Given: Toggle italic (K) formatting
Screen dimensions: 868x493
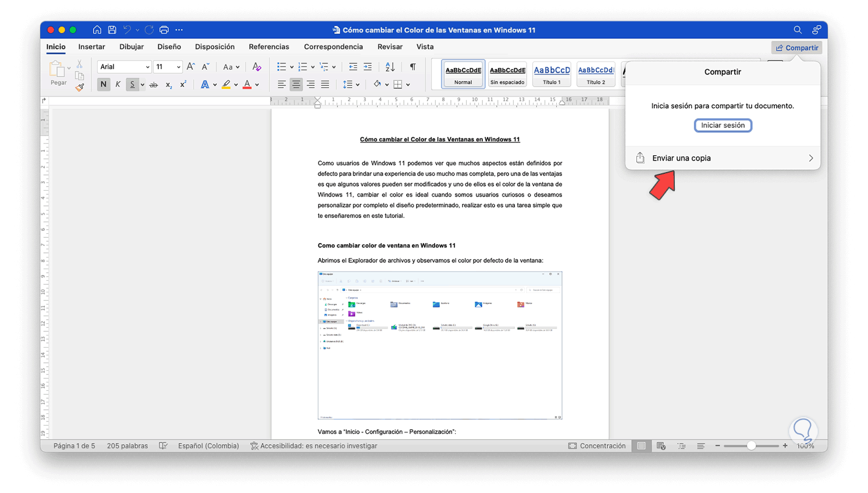Looking at the screenshot, I should (x=118, y=85).
